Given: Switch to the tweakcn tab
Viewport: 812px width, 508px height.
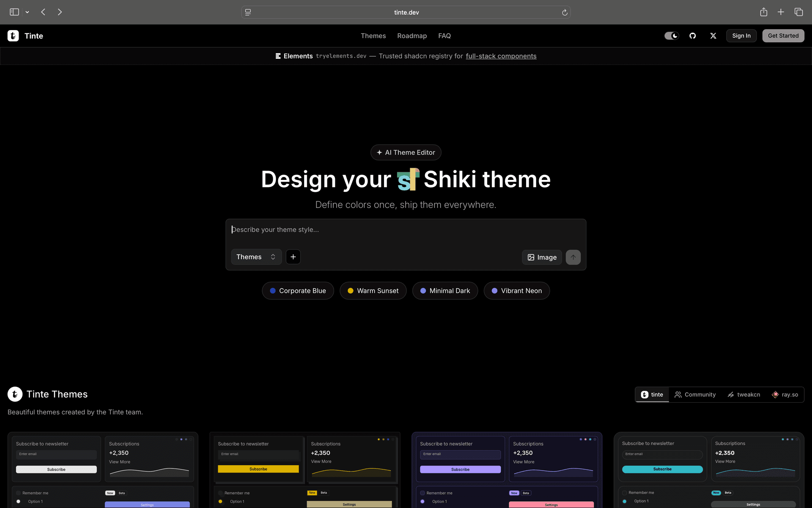Looking at the screenshot, I should (x=743, y=395).
